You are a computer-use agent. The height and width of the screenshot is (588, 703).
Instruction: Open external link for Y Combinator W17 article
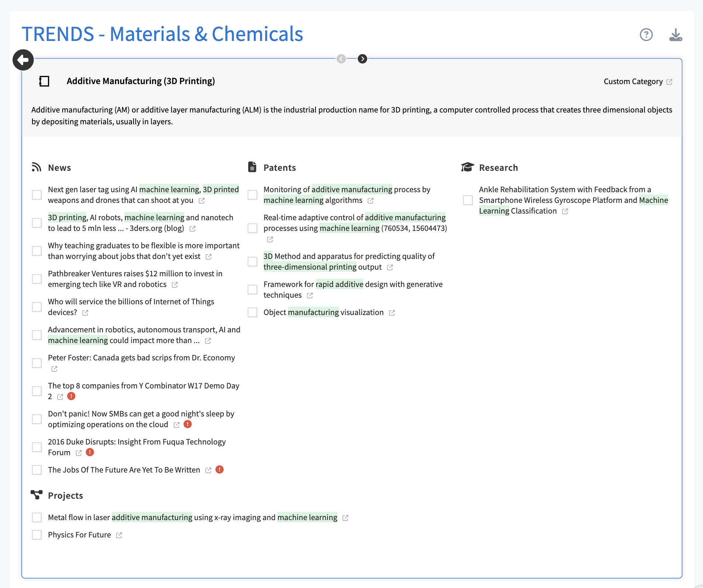(60, 397)
